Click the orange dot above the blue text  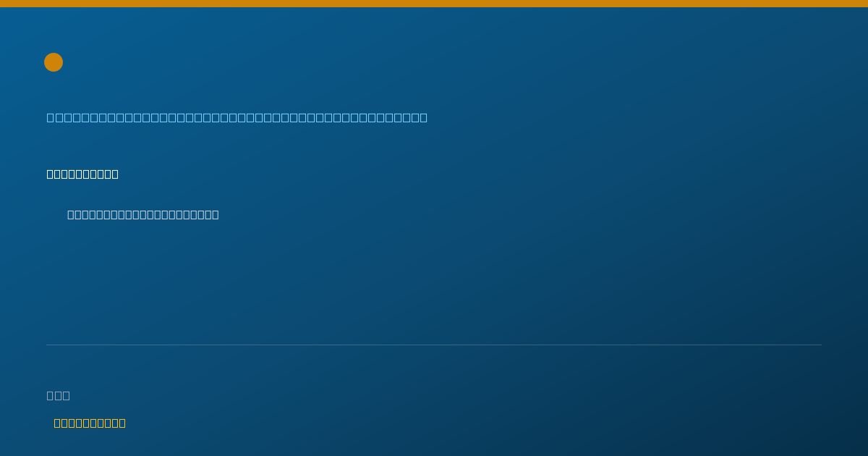point(54,62)
